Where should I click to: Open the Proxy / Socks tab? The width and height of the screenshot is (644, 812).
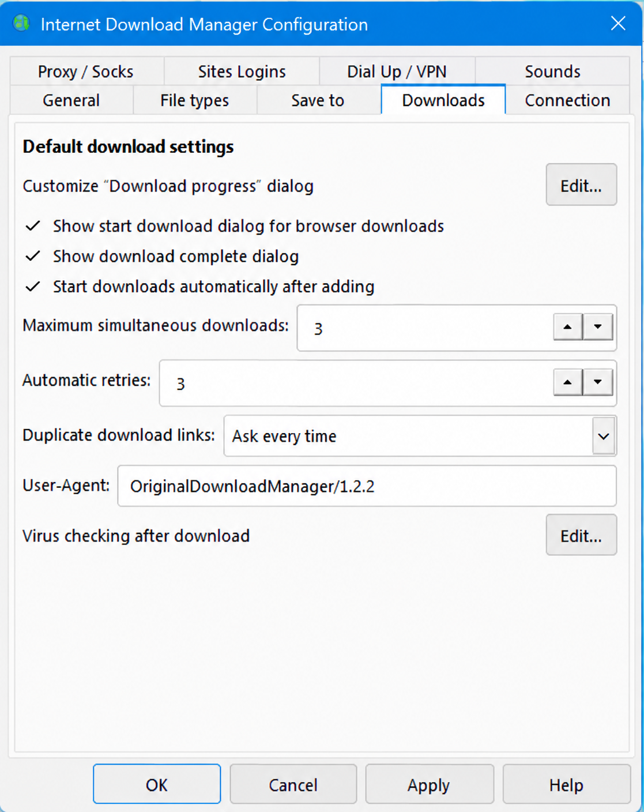click(x=86, y=72)
